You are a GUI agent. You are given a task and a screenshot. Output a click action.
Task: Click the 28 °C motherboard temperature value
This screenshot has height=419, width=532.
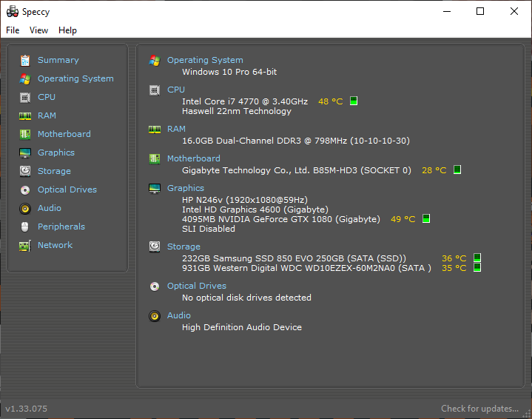click(x=434, y=170)
